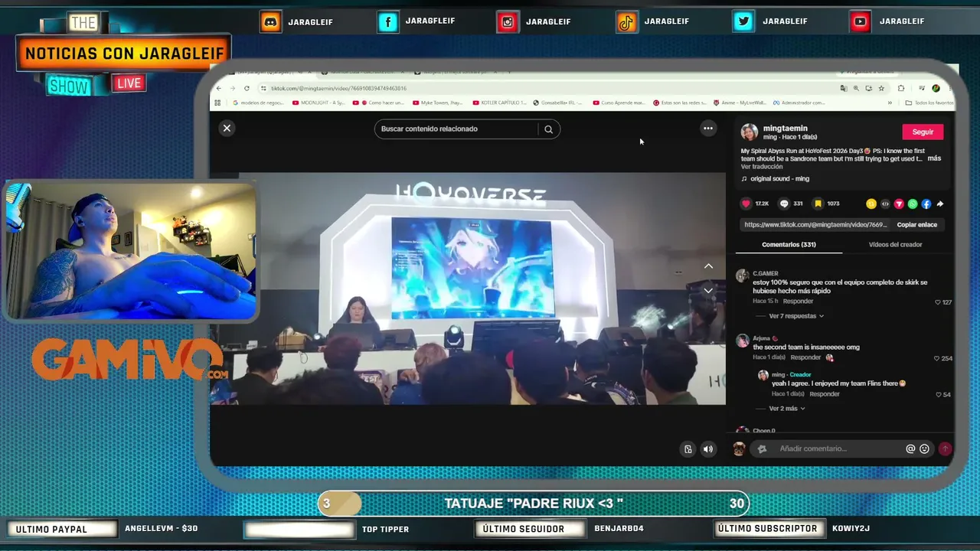Click the comments bubble icon showing 331
Viewport: 980px width, 551px height.
[x=784, y=204]
